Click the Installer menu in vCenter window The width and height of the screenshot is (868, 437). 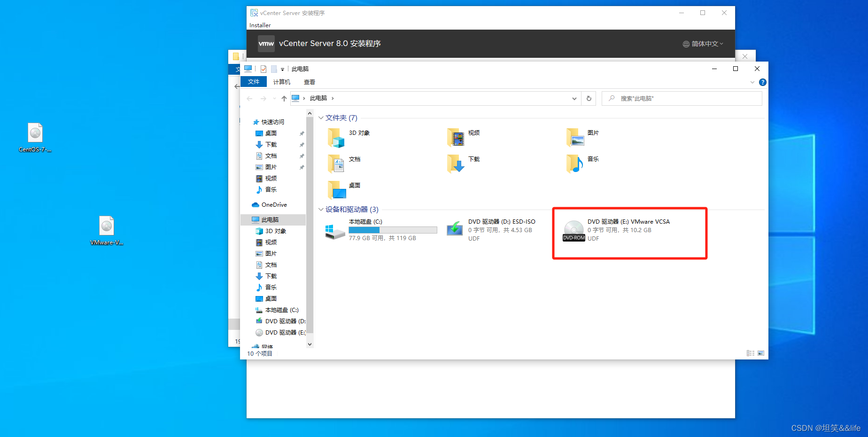[260, 25]
